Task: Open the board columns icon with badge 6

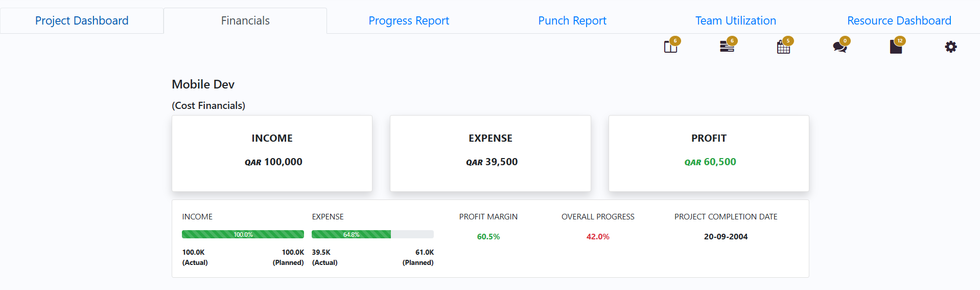Action: pyautogui.click(x=670, y=47)
